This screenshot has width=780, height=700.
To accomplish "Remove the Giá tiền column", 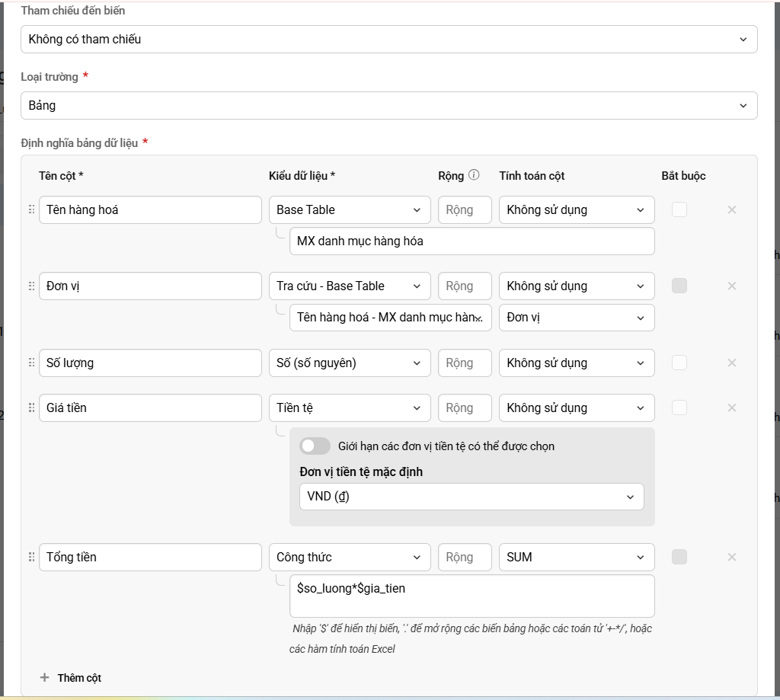I will click(x=732, y=408).
